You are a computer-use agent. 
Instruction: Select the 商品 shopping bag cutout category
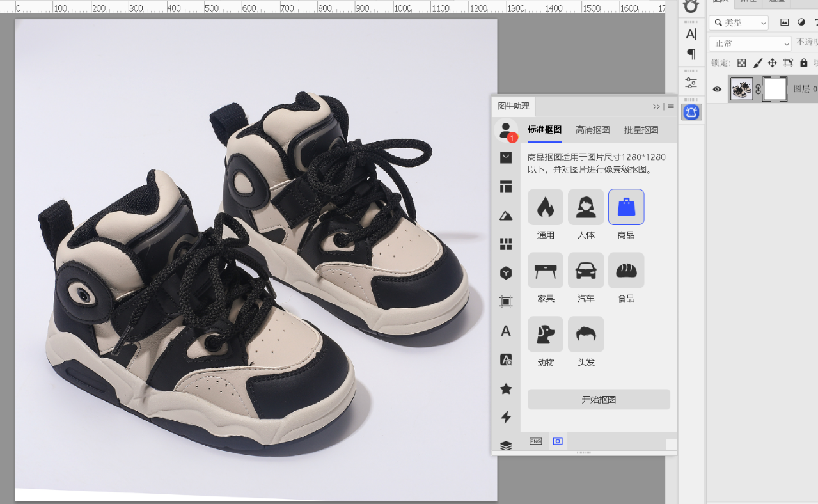click(626, 207)
